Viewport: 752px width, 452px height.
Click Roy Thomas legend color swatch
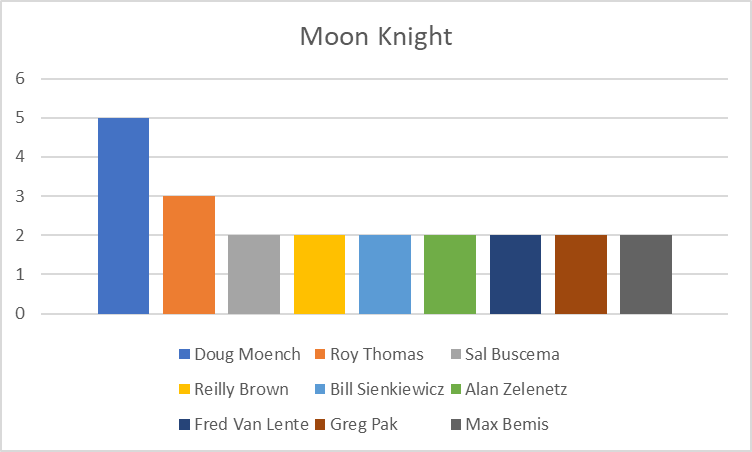[320, 354]
